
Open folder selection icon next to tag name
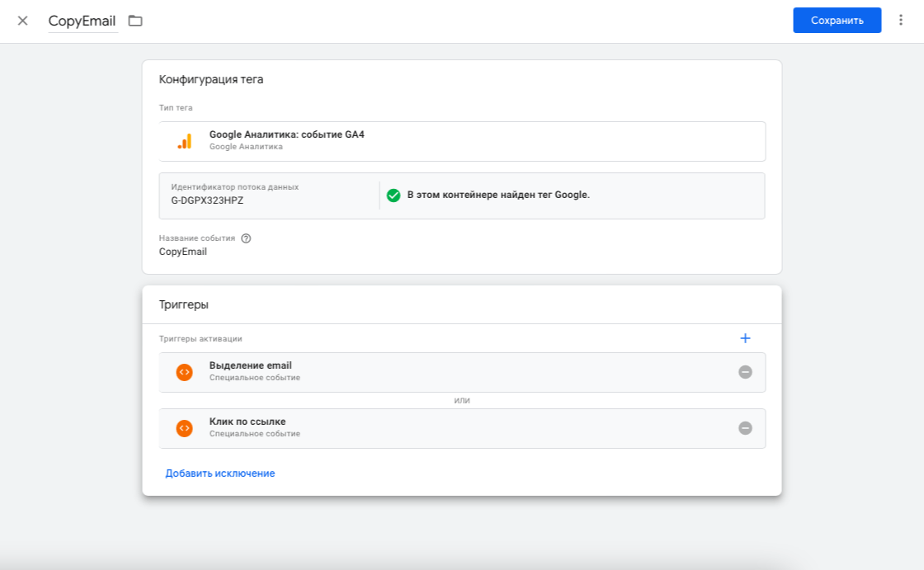pos(135,21)
